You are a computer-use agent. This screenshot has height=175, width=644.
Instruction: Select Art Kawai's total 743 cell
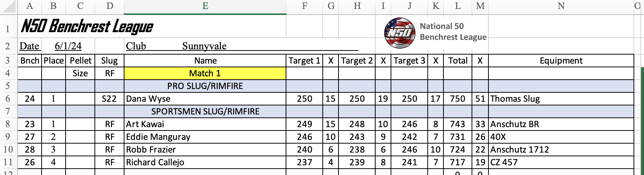pos(458,124)
